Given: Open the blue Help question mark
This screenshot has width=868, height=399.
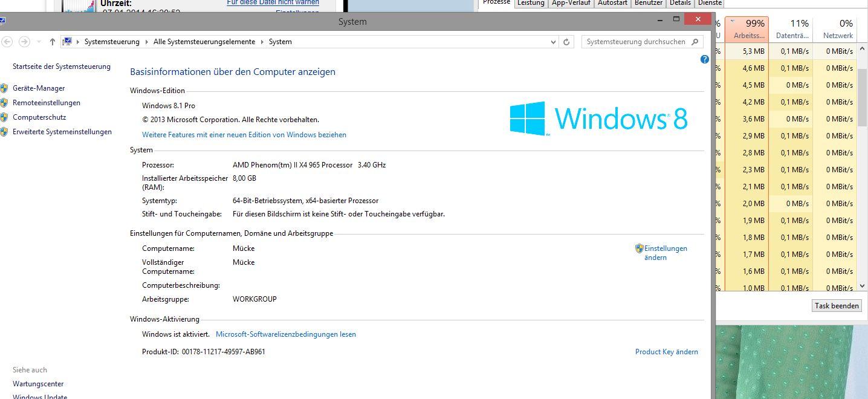Looking at the screenshot, I should pyautogui.click(x=704, y=59).
